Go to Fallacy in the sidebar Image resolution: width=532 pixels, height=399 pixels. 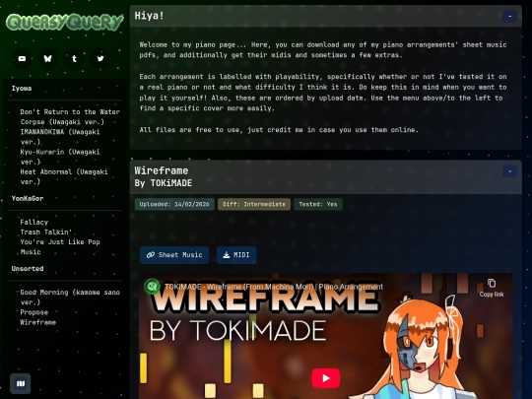(33, 223)
